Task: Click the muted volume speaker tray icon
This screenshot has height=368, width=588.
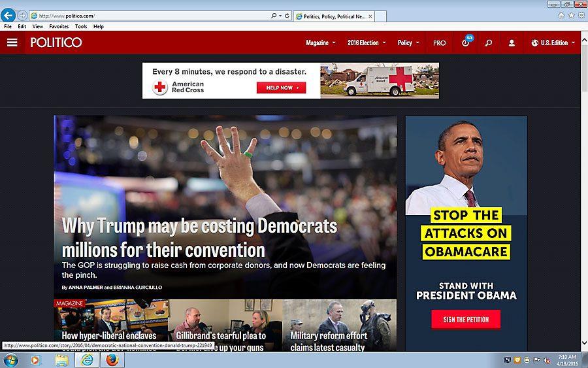Action: 547,361
